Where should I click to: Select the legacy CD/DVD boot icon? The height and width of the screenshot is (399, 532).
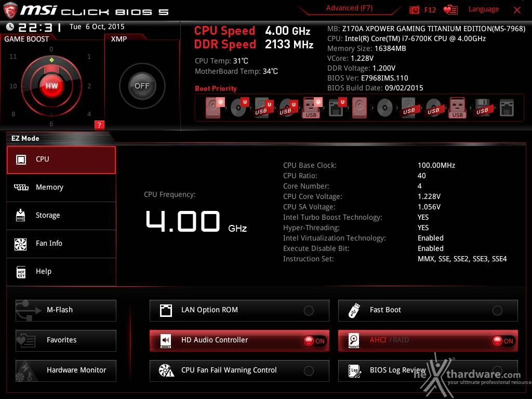click(385, 108)
